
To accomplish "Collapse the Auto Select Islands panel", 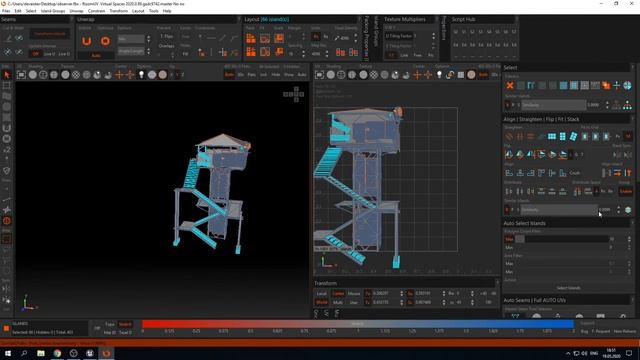I will (633, 223).
